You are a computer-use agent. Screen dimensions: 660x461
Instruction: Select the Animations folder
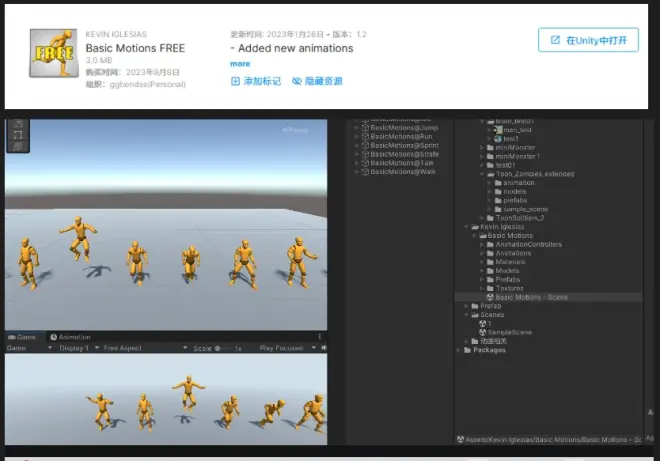tap(509, 253)
